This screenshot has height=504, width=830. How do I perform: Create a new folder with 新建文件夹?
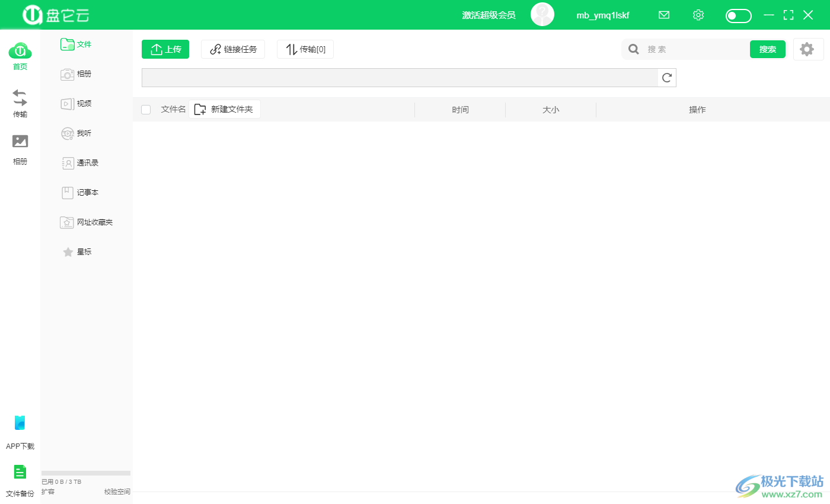click(x=225, y=110)
